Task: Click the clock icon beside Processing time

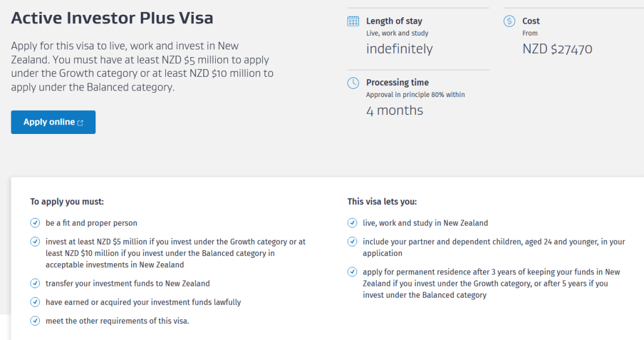Action: pos(353,83)
